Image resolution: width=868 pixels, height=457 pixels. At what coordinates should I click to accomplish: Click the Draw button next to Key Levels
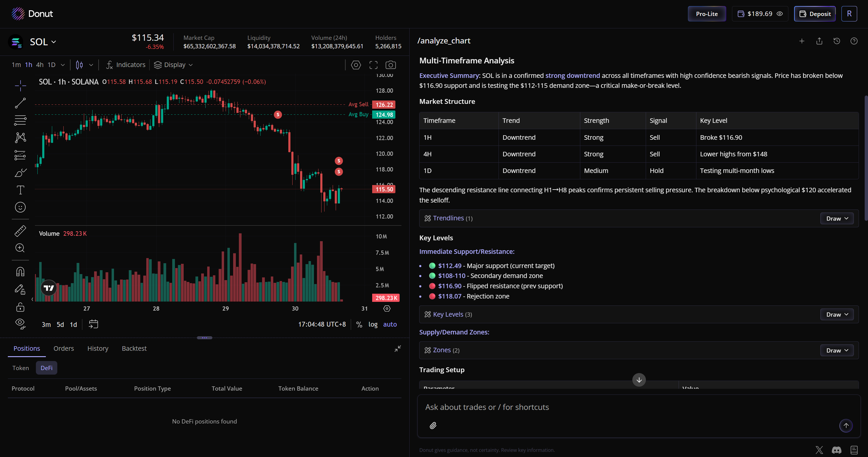click(837, 314)
